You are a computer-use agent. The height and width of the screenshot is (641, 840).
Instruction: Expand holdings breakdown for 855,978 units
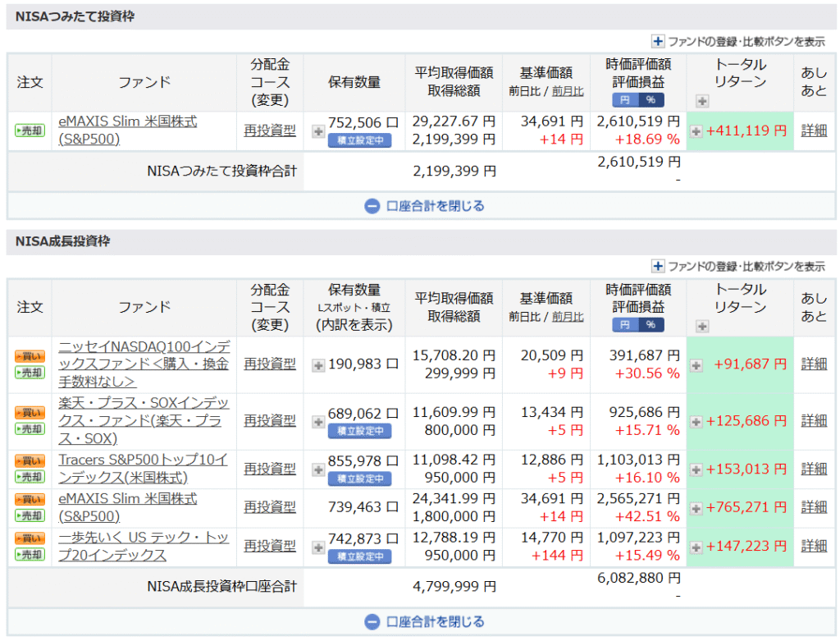point(318,469)
